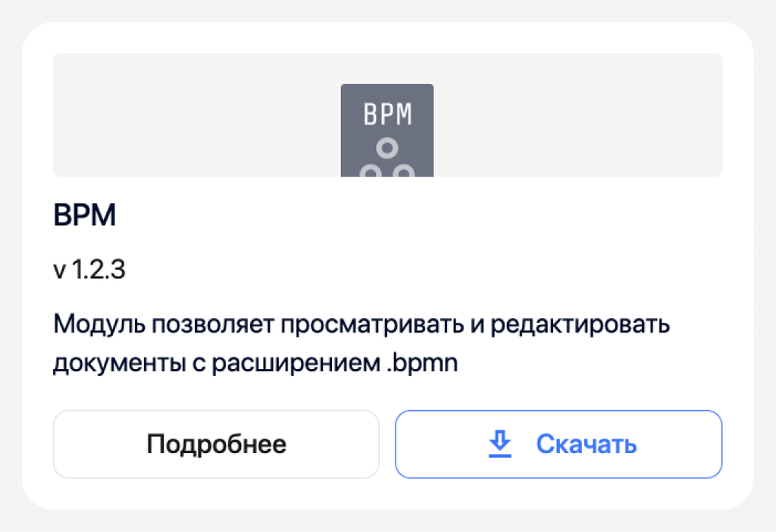776x532 pixels.
Task: Click the underline bar of the download icon
Action: 500,455
